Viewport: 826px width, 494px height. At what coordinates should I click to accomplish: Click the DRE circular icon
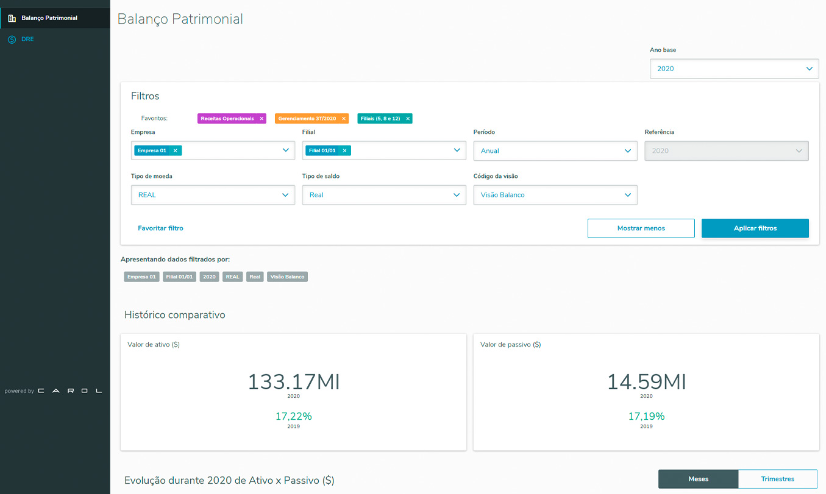pos(11,39)
